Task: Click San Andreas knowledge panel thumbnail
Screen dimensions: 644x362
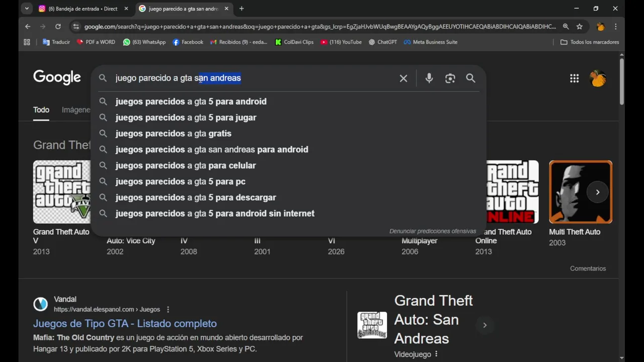Action: [x=372, y=325]
